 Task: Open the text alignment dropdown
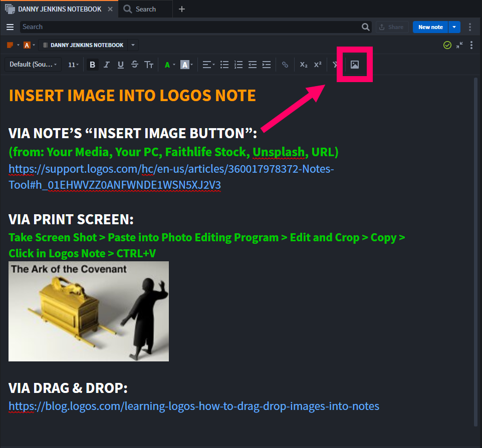pos(208,65)
